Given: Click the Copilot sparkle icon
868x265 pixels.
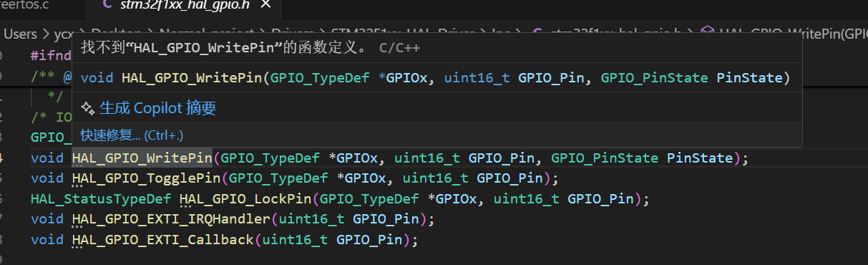Looking at the screenshot, I should tap(88, 108).
